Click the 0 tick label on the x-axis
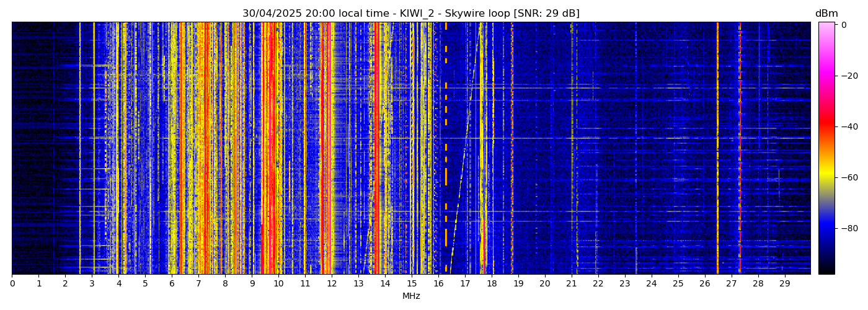868x310 pixels. [12, 284]
